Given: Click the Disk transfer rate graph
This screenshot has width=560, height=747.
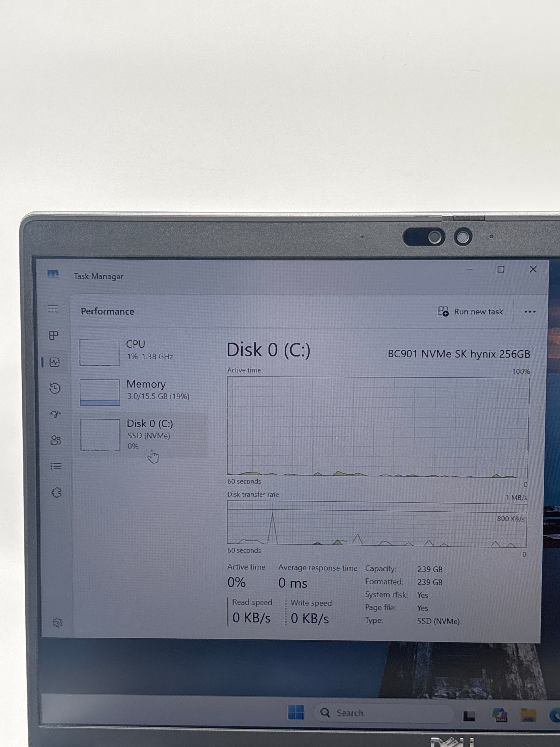Looking at the screenshot, I should pos(377,524).
